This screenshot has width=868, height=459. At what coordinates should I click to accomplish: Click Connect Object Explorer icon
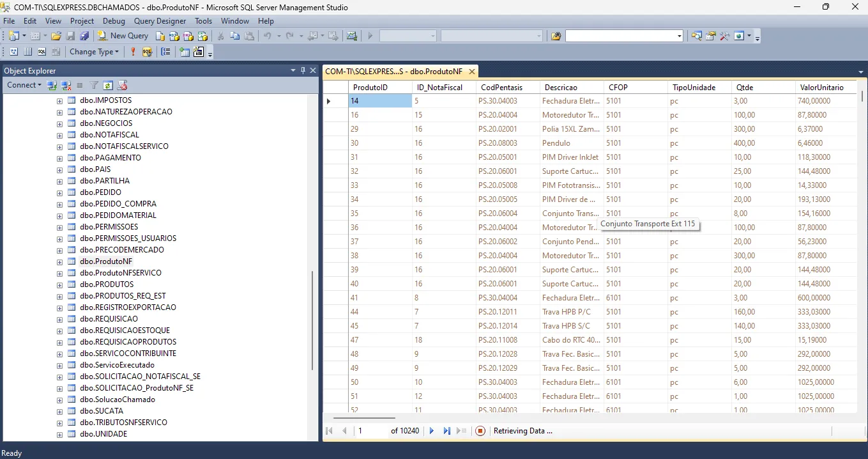tap(52, 85)
